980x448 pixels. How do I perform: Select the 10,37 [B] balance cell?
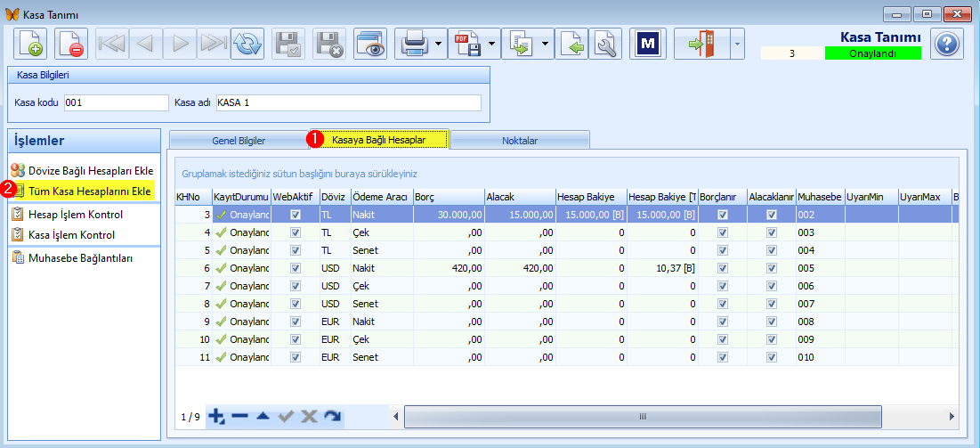[x=662, y=268]
